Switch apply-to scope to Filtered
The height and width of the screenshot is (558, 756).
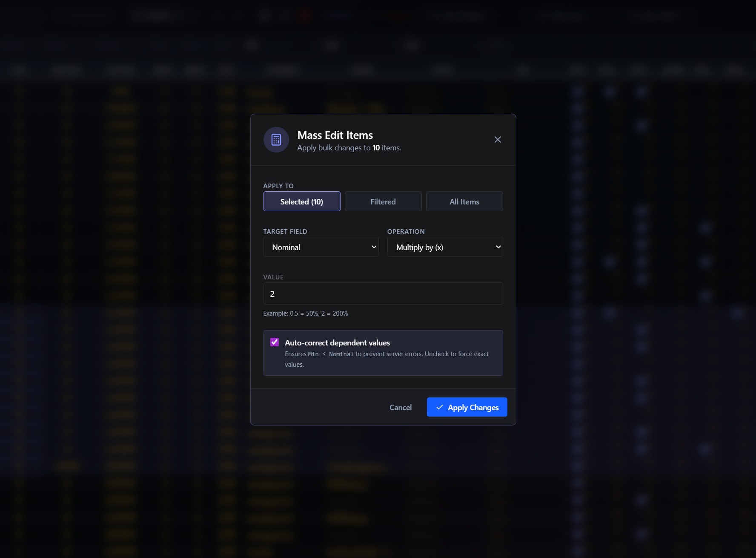click(x=383, y=201)
